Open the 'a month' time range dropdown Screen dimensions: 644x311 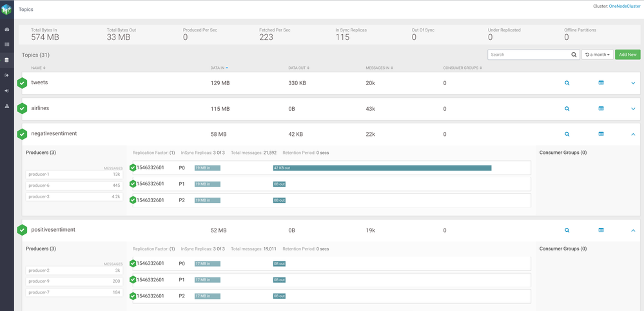(x=597, y=55)
